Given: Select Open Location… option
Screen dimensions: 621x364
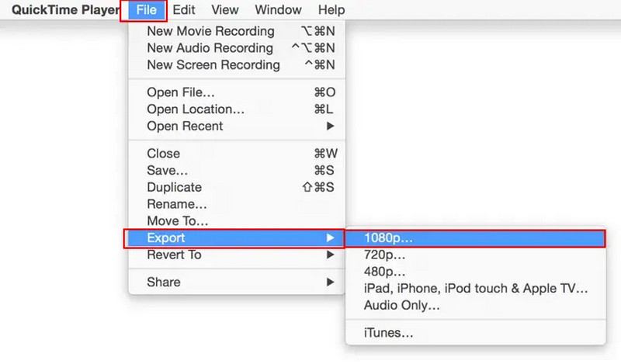Looking at the screenshot, I should (x=196, y=109).
